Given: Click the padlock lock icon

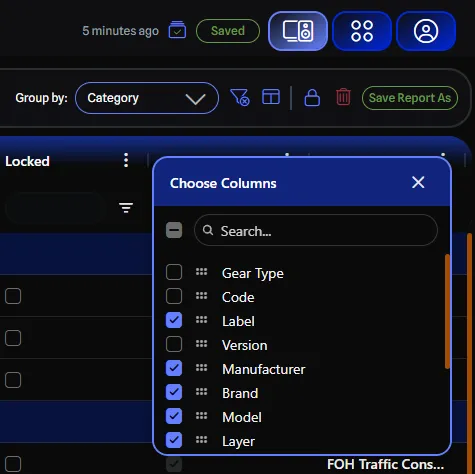Looking at the screenshot, I should point(312,98).
